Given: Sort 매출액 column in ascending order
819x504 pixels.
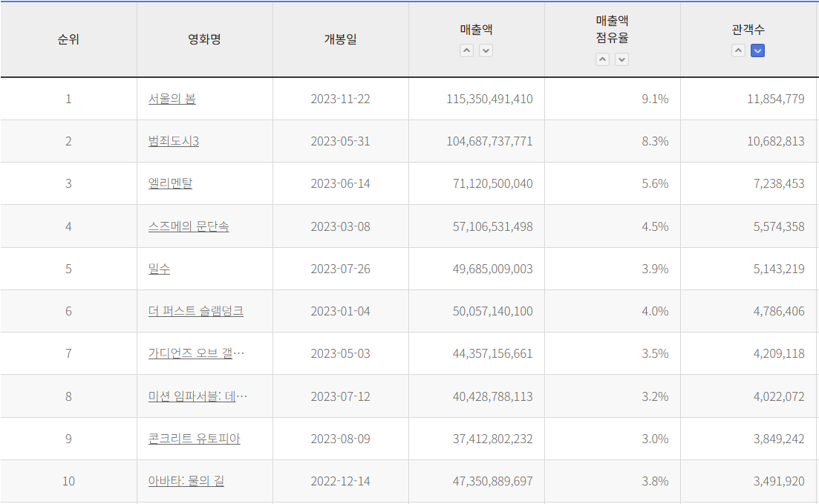Looking at the screenshot, I should click(466, 50).
